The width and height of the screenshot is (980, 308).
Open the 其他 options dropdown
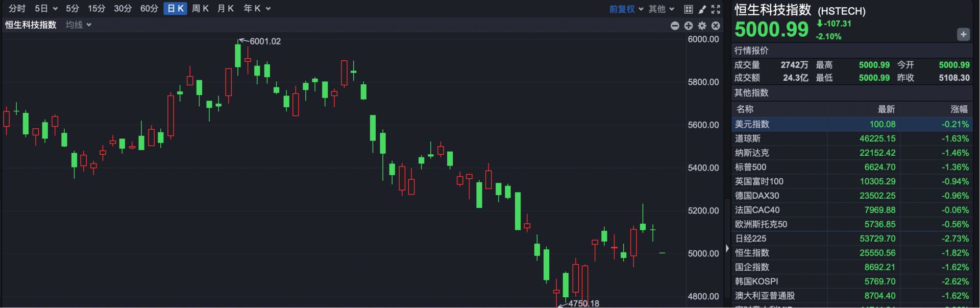661,9
